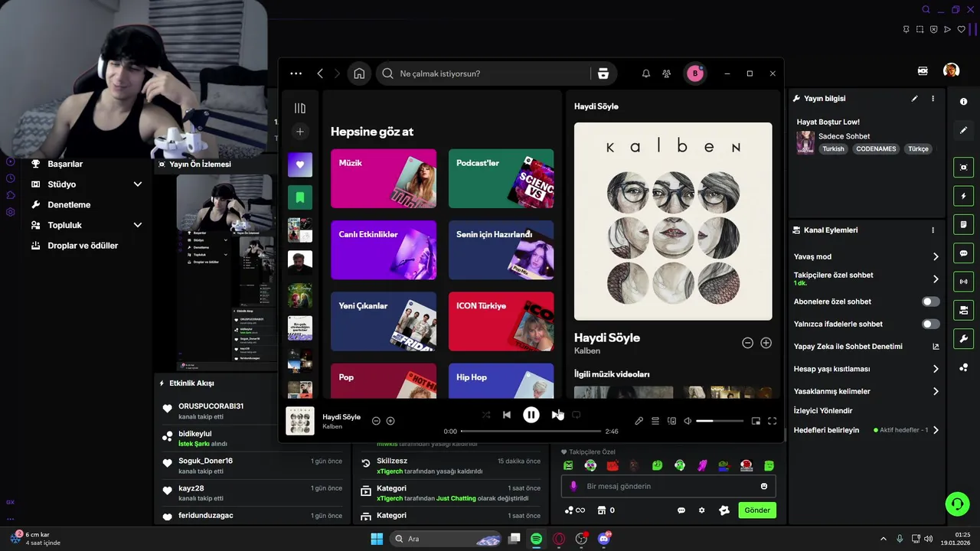
Task: Add Haydi Söyle to library in Now Playing panel
Action: [x=766, y=343]
